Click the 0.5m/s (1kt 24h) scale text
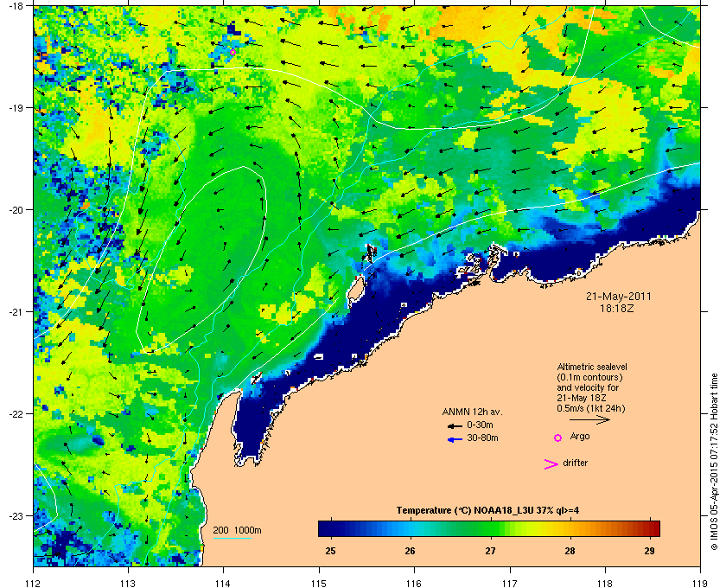The width and height of the screenshot is (726, 588). [x=591, y=409]
